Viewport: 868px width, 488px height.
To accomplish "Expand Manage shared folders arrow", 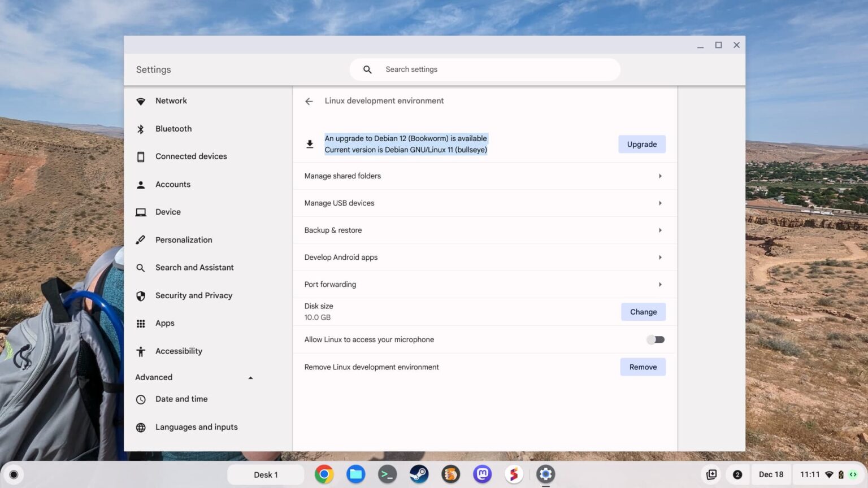I will [x=659, y=176].
